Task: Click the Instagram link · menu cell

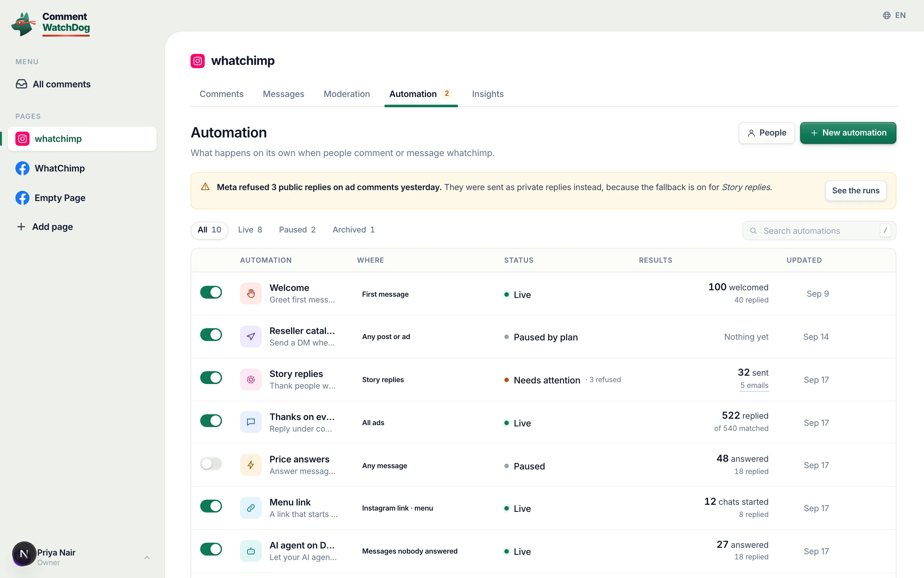Action: click(x=397, y=508)
